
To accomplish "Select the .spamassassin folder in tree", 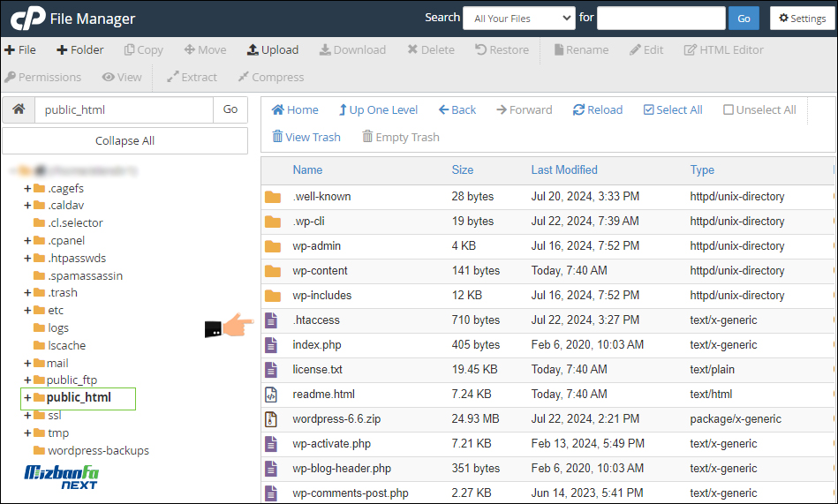I will pyautogui.click(x=78, y=275).
